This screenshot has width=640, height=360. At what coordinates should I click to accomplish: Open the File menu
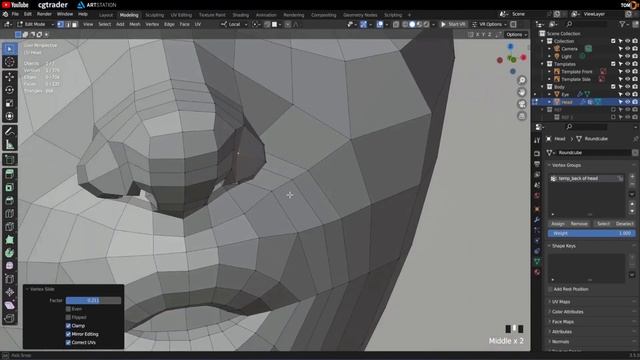(x=15, y=14)
